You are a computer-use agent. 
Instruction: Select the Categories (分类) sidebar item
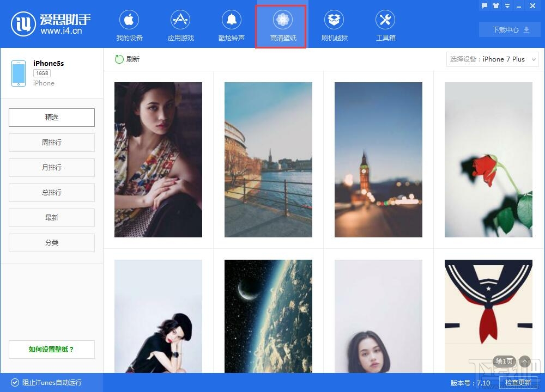[52, 243]
